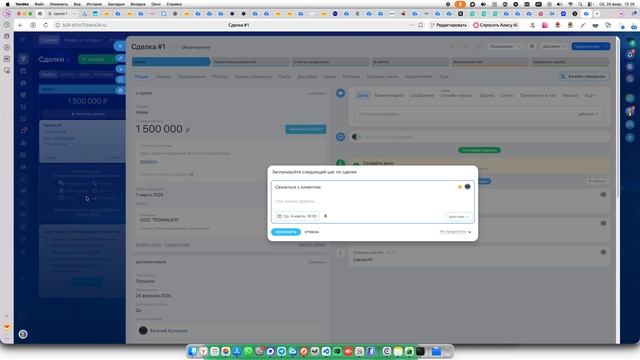This screenshot has height=360, width=640.
Task: Click the reminder bell icon beside the deadline
Action: click(x=325, y=216)
